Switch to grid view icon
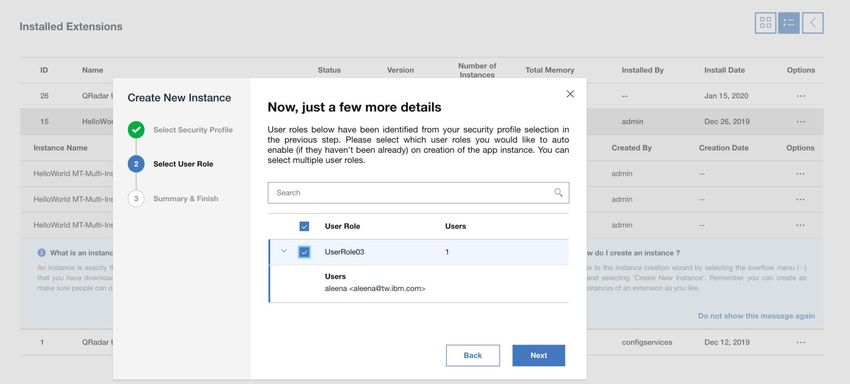 pyautogui.click(x=765, y=23)
